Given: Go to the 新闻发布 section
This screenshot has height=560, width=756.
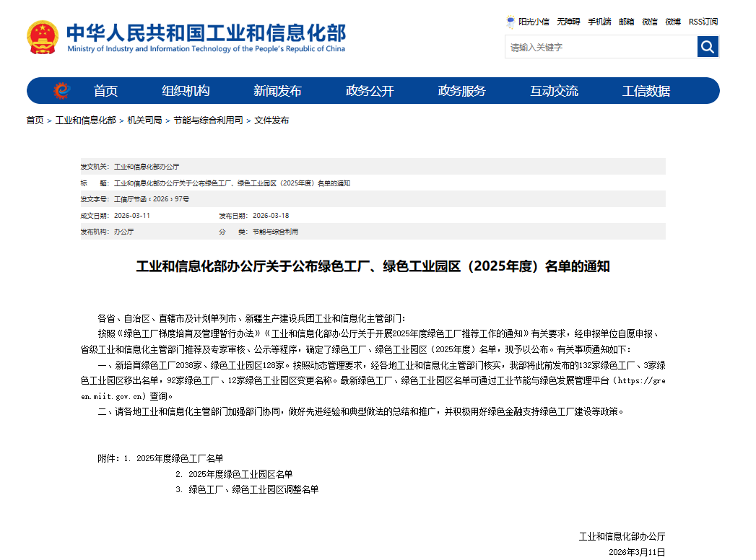Looking at the screenshot, I should pyautogui.click(x=277, y=91).
